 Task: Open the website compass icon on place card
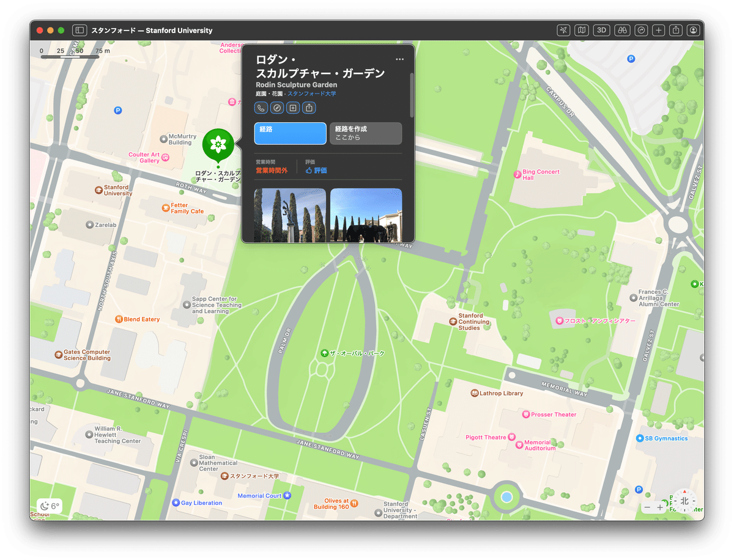(277, 108)
